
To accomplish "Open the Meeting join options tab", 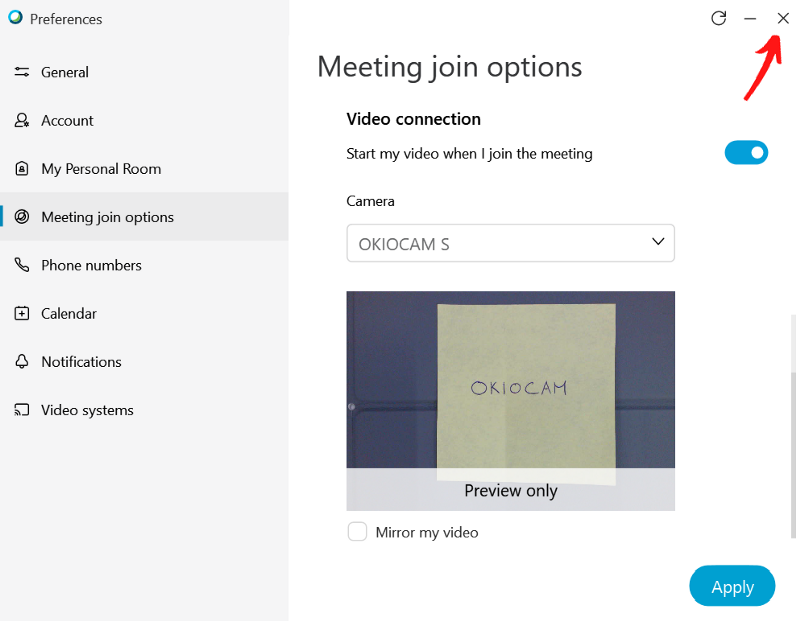I will 107,217.
